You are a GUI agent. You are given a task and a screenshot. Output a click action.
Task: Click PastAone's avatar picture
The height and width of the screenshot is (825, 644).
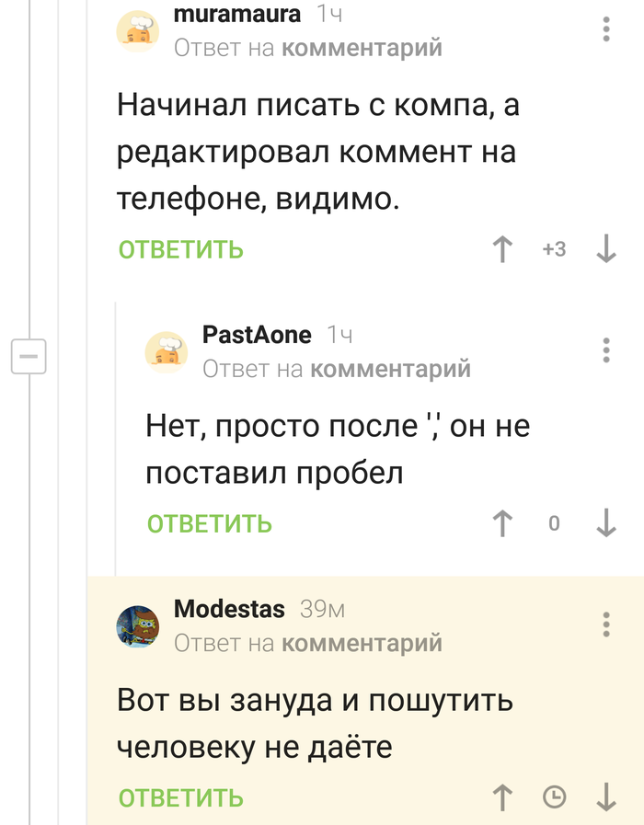point(167,350)
